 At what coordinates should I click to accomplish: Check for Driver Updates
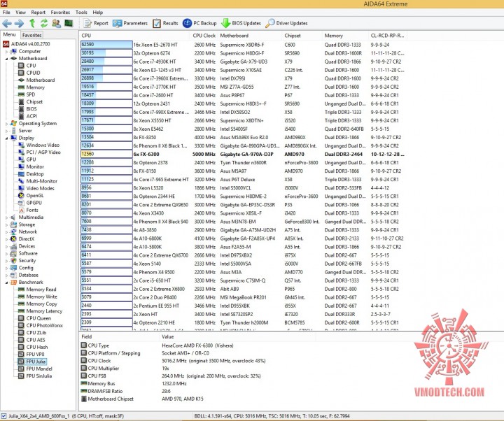(x=287, y=23)
